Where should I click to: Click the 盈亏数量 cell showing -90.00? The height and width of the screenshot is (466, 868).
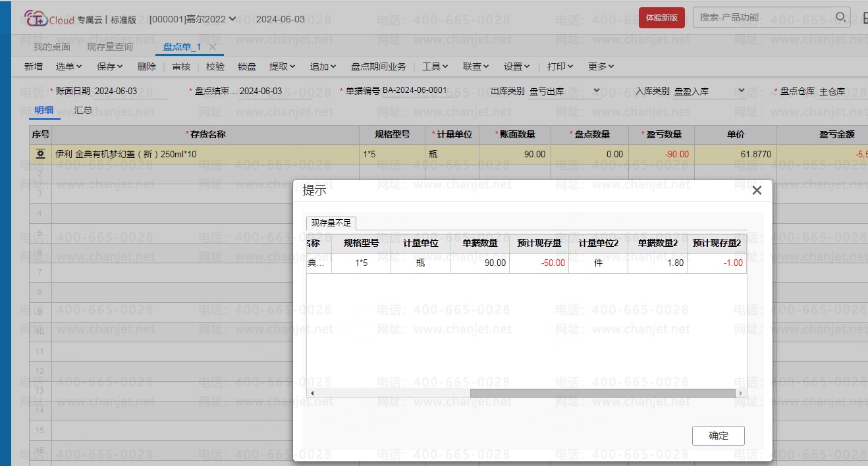[661, 154]
